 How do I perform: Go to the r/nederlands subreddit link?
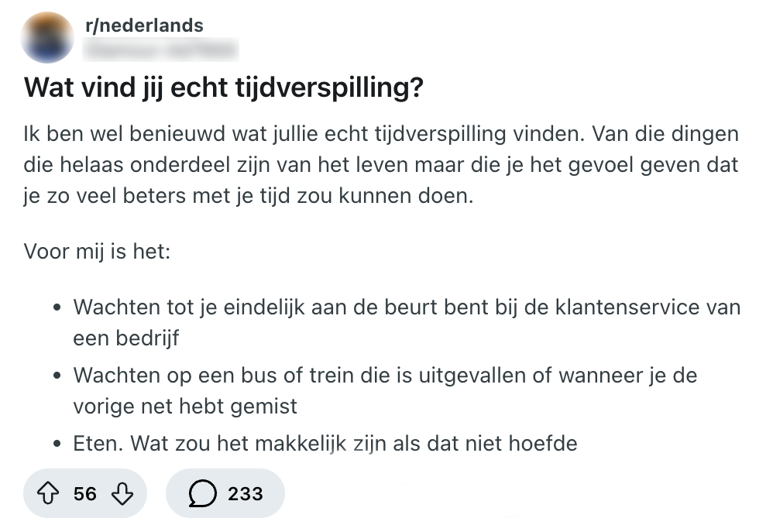click(144, 26)
